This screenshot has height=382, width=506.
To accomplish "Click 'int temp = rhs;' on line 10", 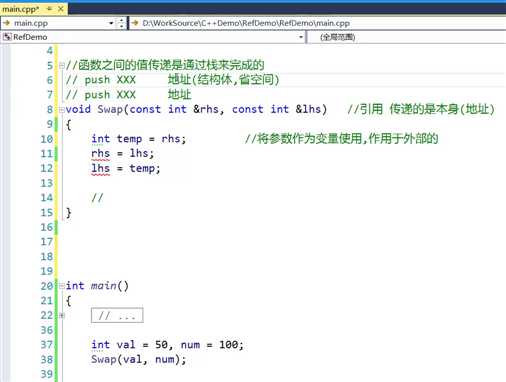I will [139, 139].
